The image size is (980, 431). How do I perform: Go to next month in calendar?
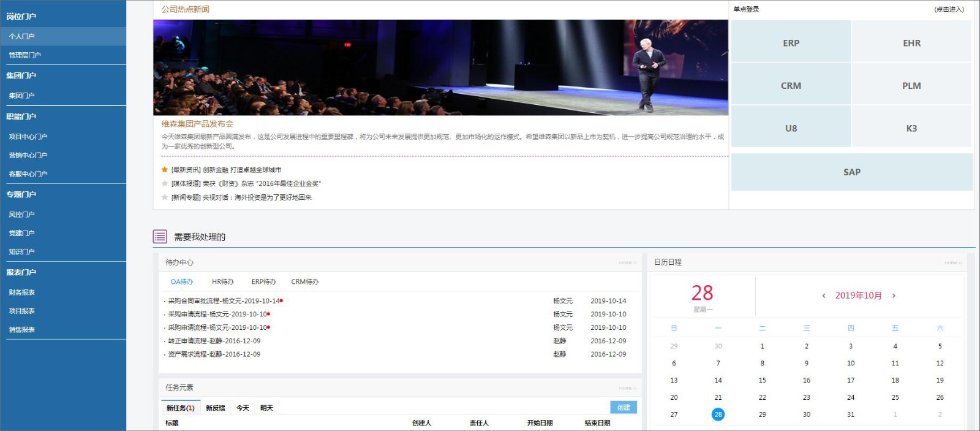click(x=894, y=296)
